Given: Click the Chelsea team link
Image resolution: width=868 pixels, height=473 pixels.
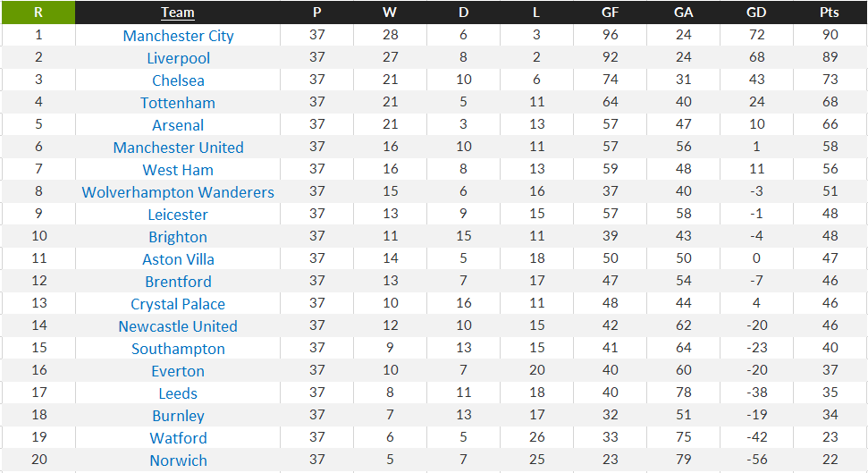Looking at the screenshot, I should point(178,80).
